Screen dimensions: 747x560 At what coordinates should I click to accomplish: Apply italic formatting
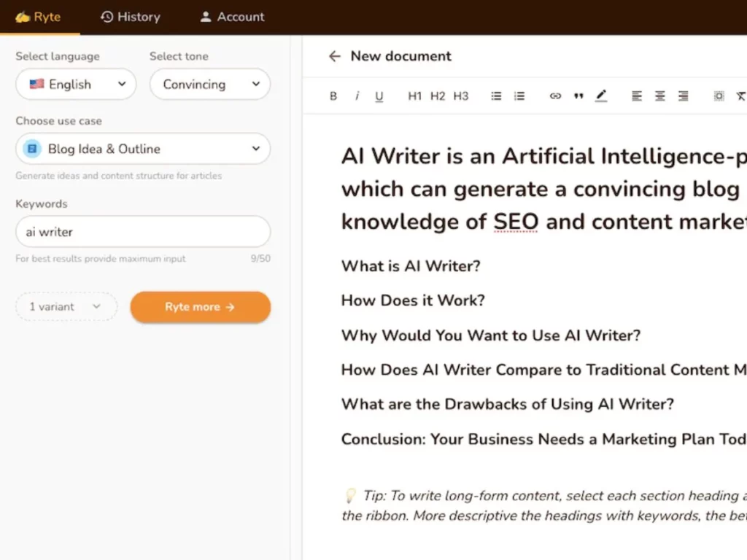click(357, 96)
